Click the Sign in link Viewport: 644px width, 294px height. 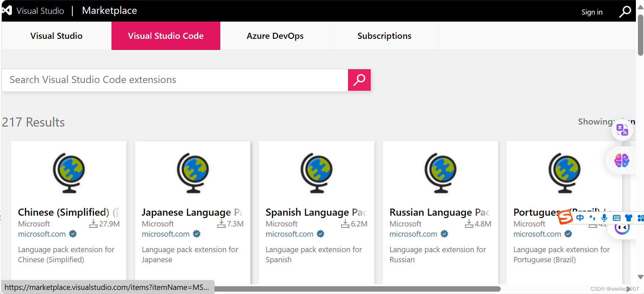(592, 12)
